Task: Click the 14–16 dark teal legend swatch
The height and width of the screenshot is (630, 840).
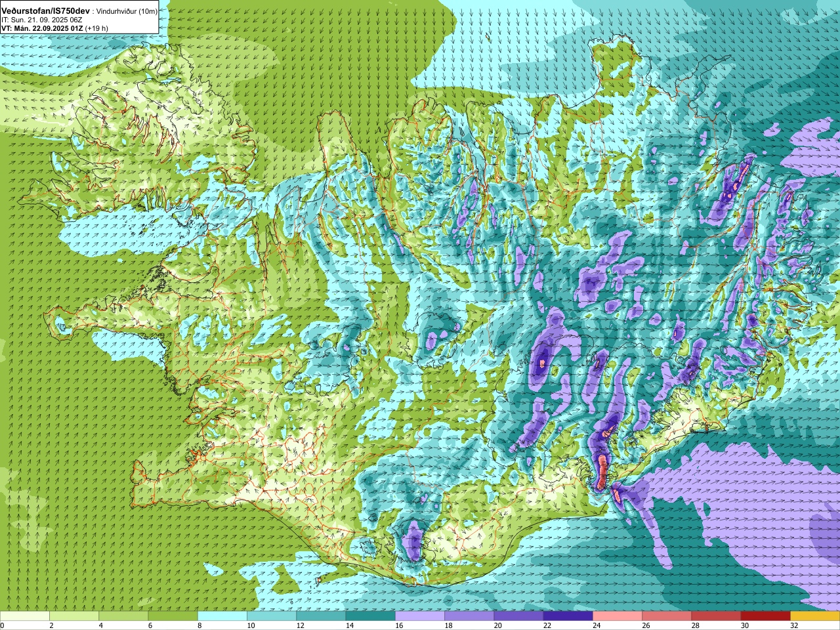Action: point(370,616)
